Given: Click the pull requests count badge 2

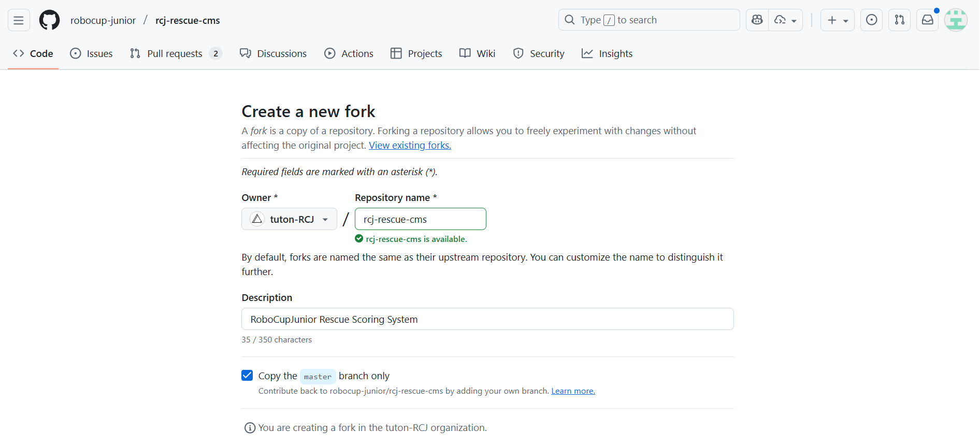Looking at the screenshot, I should tap(216, 53).
